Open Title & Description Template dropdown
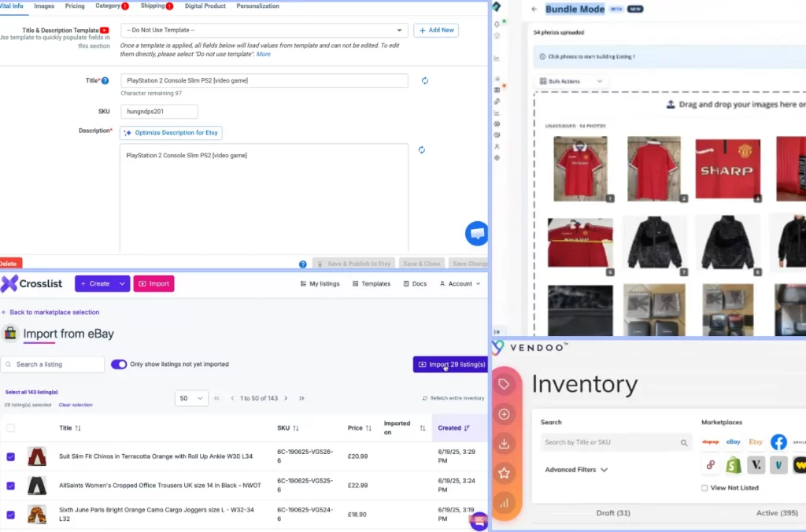 coord(264,31)
